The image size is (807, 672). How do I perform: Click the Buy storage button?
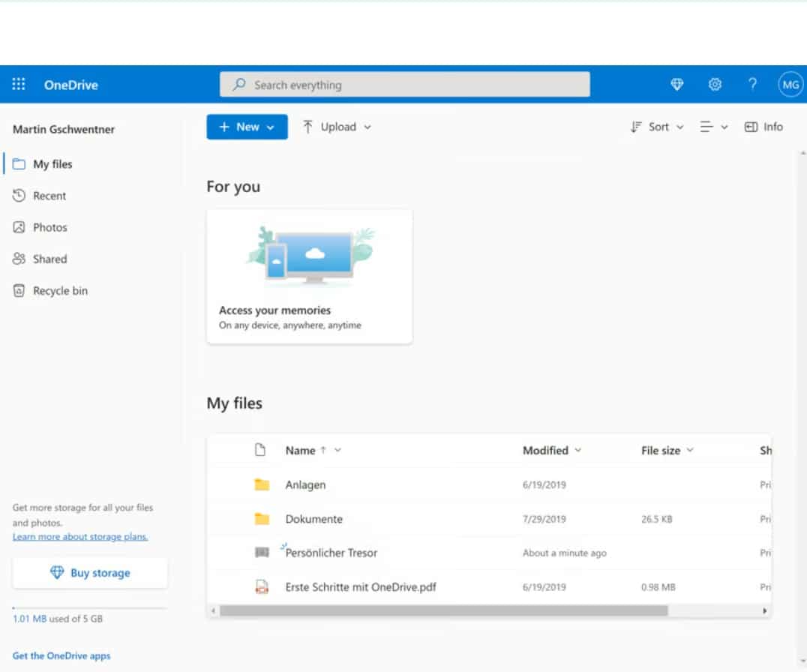[90, 573]
